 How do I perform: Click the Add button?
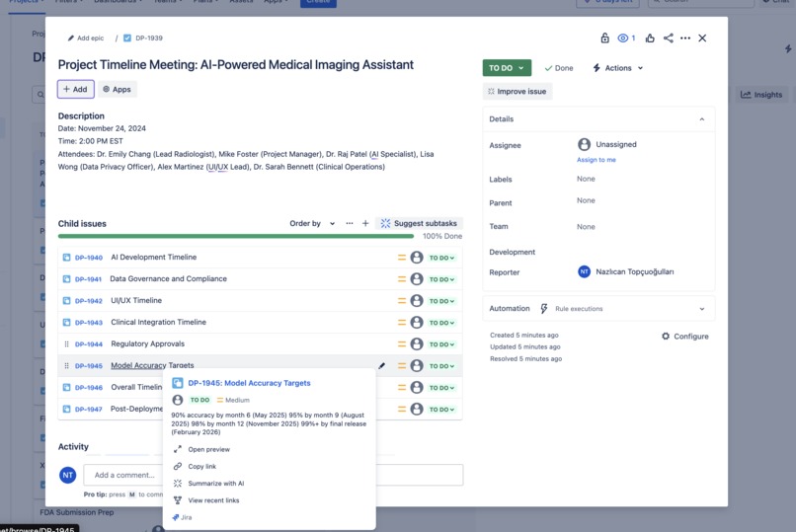[76, 89]
